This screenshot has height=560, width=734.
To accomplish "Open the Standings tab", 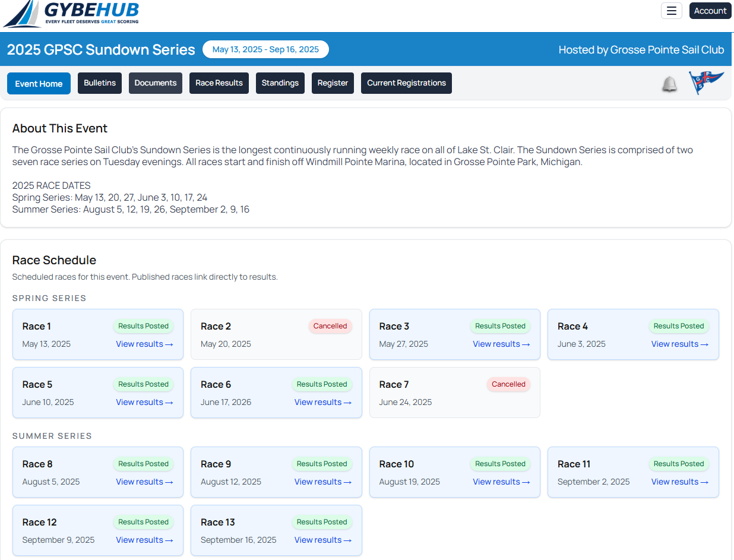I will [x=280, y=83].
